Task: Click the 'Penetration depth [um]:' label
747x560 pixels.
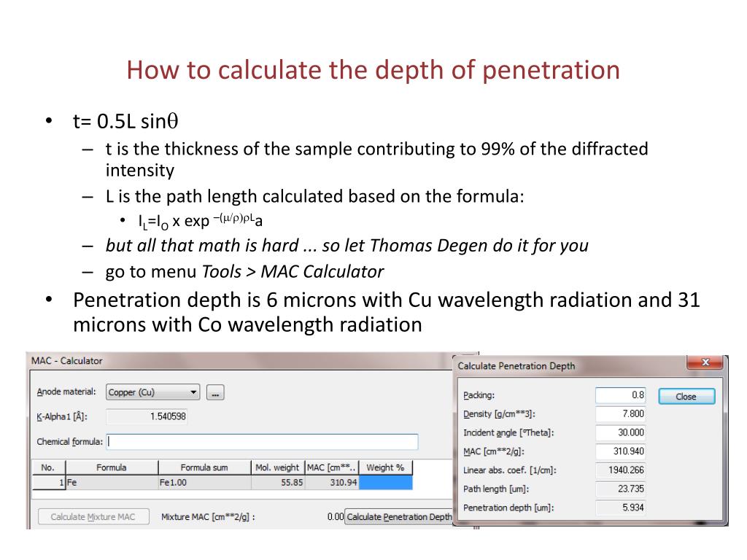Action: [x=508, y=507]
